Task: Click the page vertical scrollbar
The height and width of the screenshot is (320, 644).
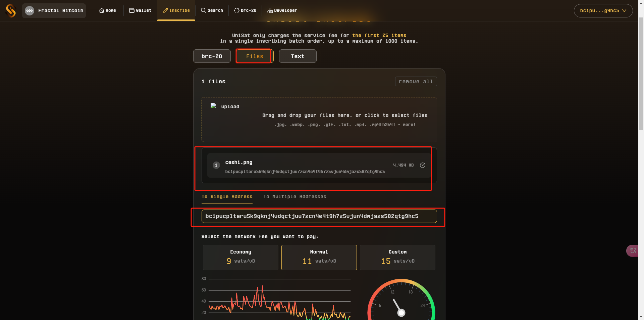Action: (641, 73)
